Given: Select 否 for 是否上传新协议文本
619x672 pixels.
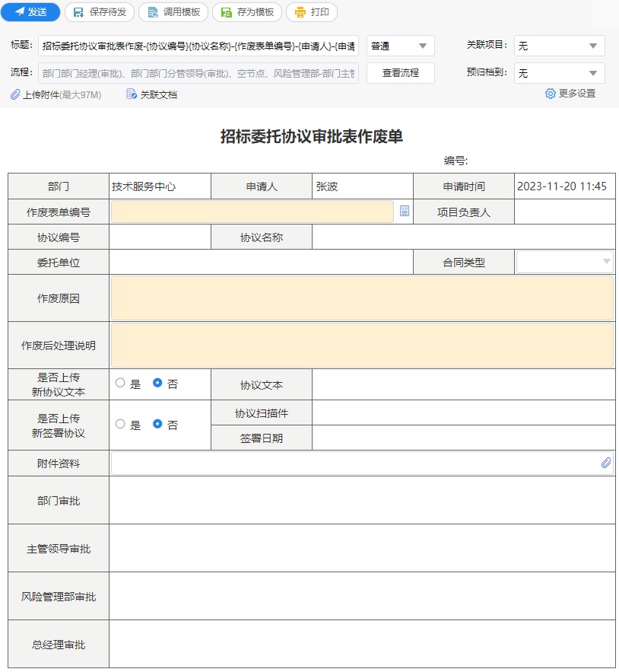Looking at the screenshot, I should 157,383.
